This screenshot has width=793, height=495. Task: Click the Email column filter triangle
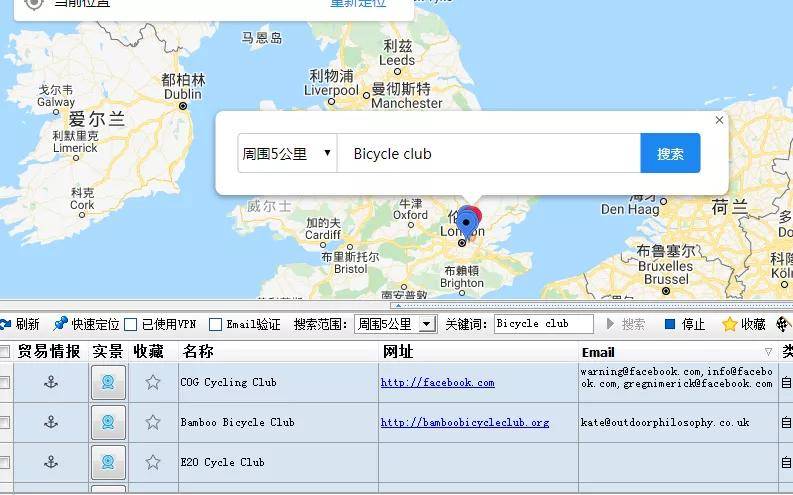[x=768, y=352]
